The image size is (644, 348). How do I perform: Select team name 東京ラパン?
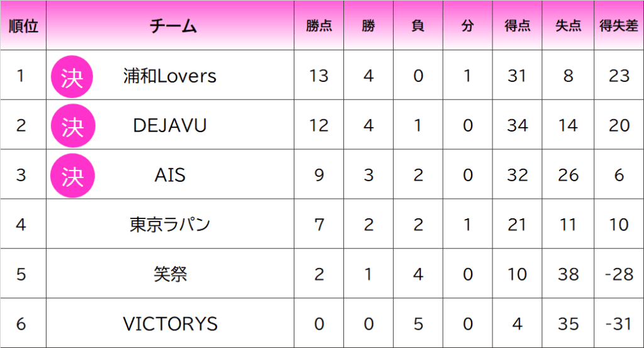pyautogui.click(x=170, y=224)
